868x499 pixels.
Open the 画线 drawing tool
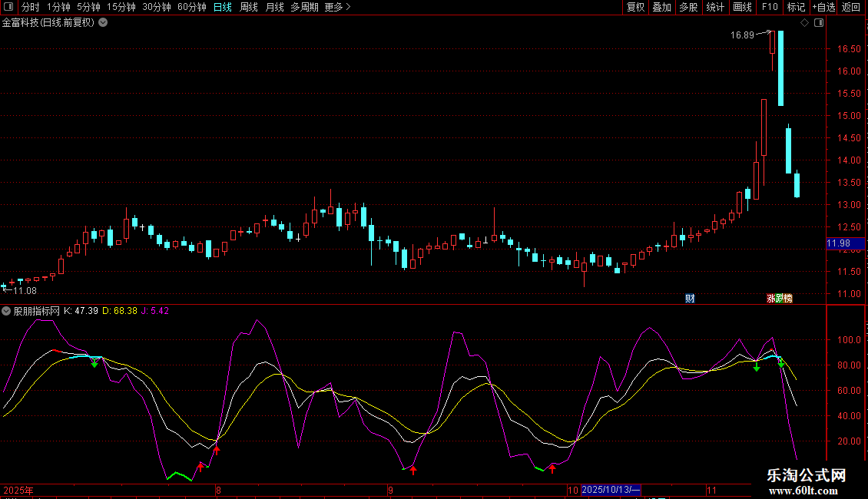[742, 7]
